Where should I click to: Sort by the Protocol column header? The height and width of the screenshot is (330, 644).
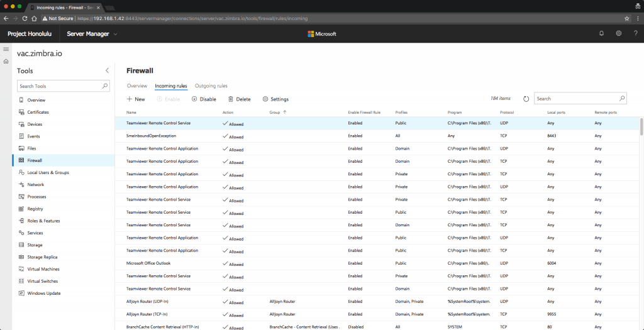[x=507, y=112]
